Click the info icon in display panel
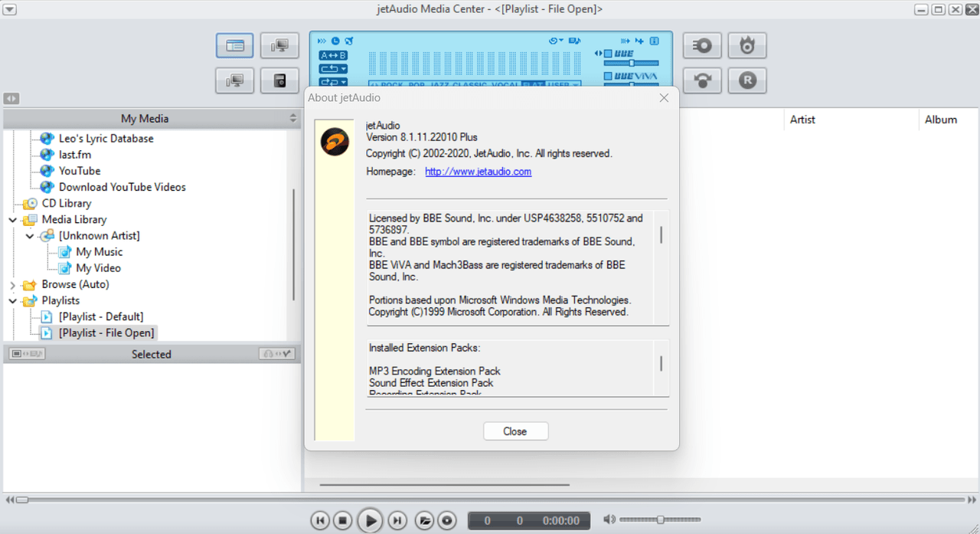The width and height of the screenshot is (980, 534). (655, 41)
